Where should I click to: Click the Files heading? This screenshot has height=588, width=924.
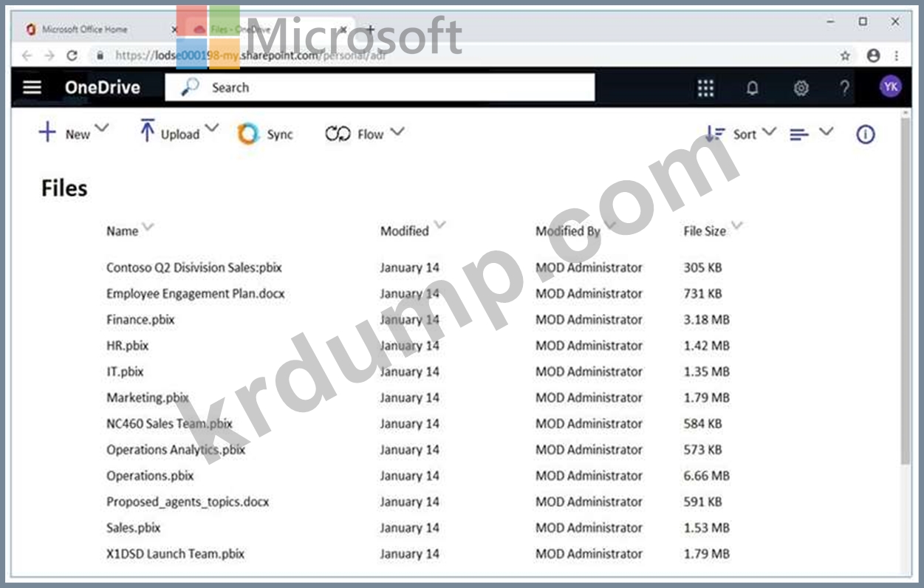[64, 188]
